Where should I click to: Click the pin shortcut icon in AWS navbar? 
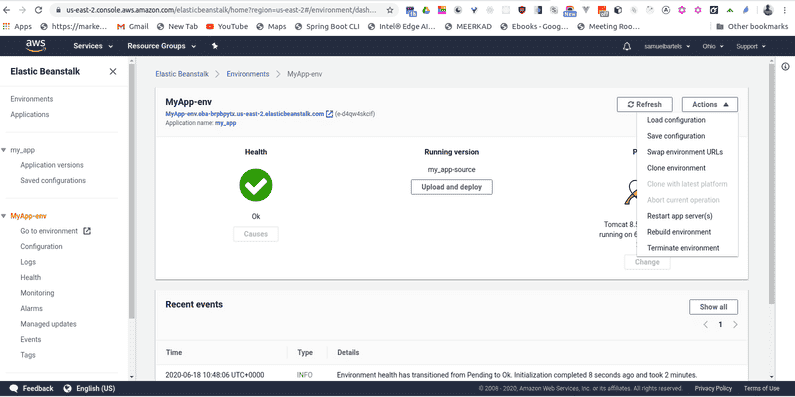[x=214, y=46]
